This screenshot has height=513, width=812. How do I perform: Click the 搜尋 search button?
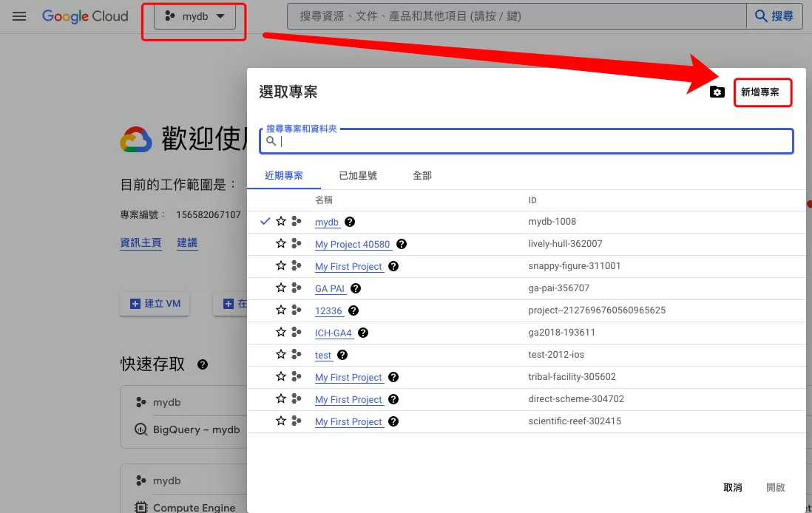[x=774, y=16]
